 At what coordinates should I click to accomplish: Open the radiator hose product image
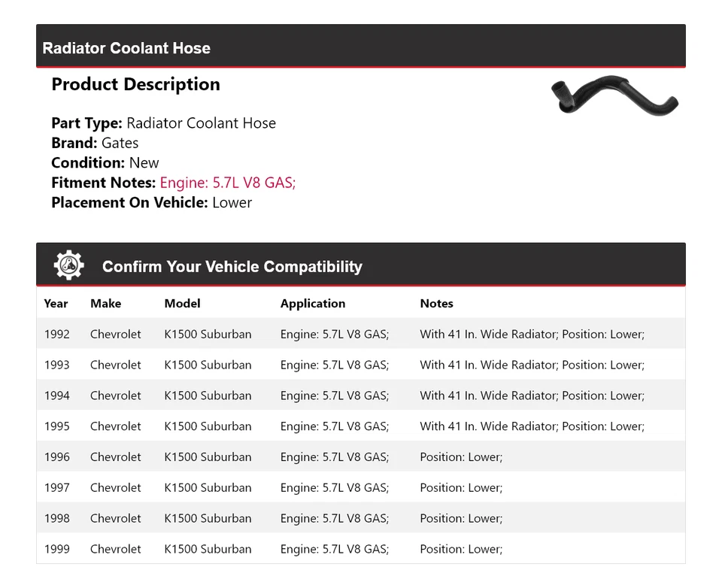click(614, 95)
